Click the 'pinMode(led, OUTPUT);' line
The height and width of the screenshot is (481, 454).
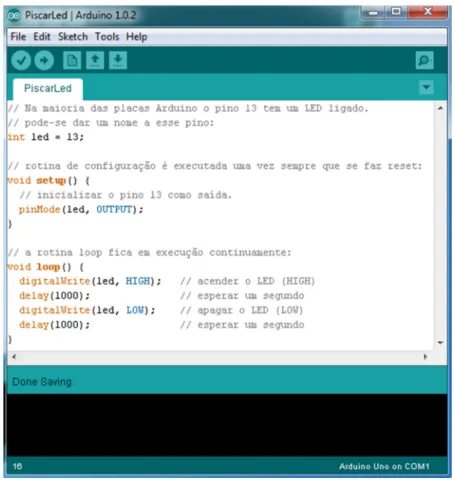81,210
